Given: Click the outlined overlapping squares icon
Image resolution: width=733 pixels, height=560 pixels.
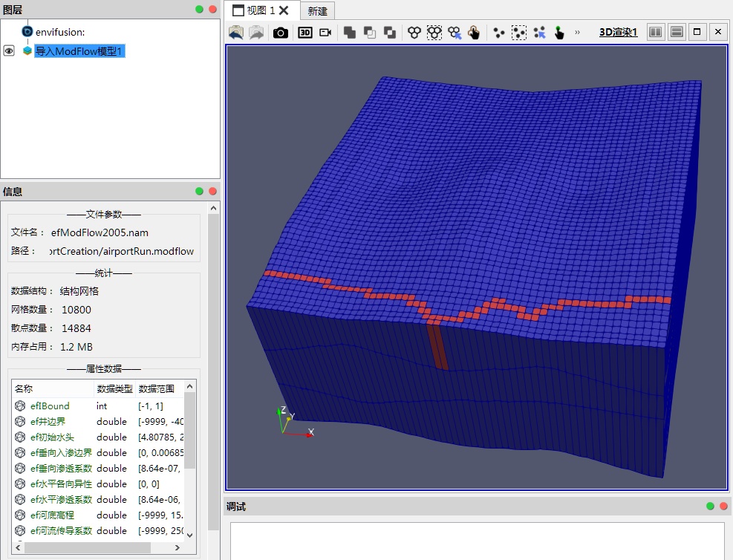Looking at the screenshot, I should pos(370,32).
